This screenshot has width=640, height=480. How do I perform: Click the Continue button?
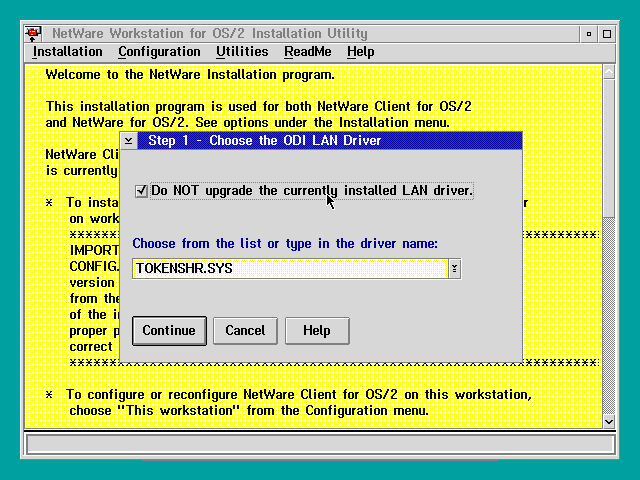[x=169, y=331]
